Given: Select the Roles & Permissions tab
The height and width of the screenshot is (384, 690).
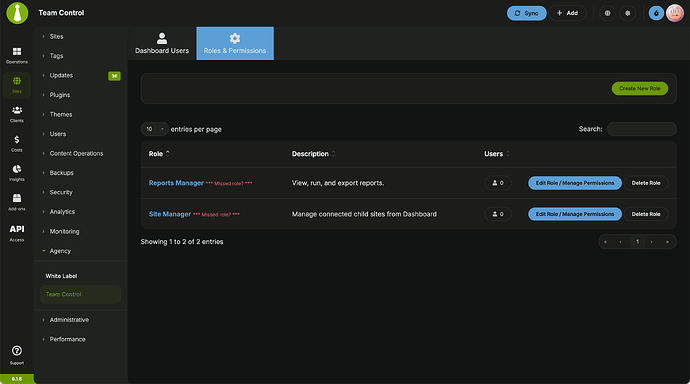Looking at the screenshot, I should 235,44.
